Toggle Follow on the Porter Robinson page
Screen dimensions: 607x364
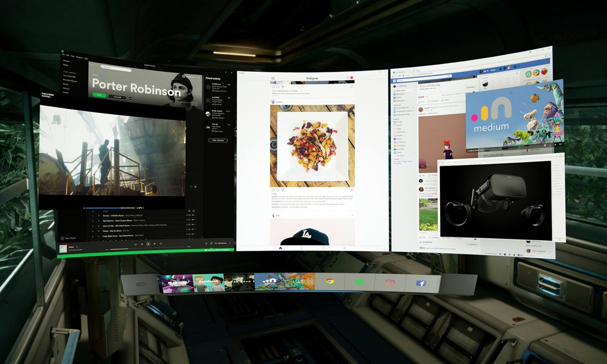117,97
